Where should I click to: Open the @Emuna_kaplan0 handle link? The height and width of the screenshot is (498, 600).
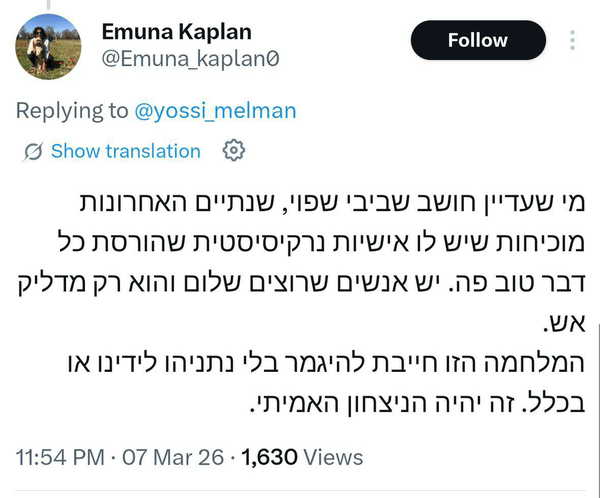(x=190, y=59)
